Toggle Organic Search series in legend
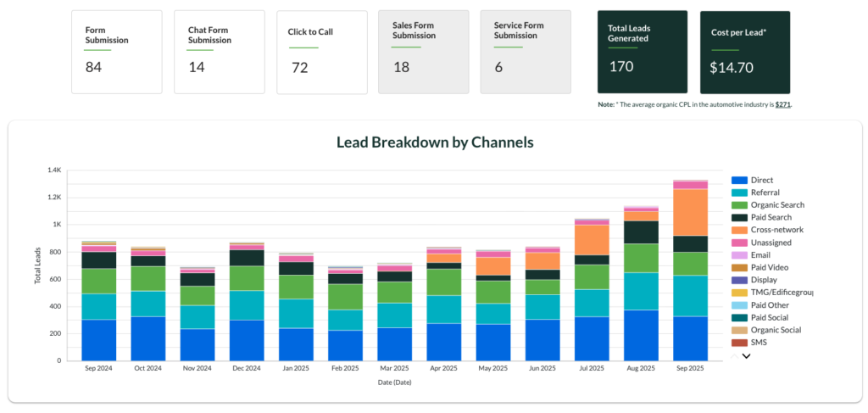Viewport: 868px width, 413px height. pyautogui.click(x=777, y=205)
